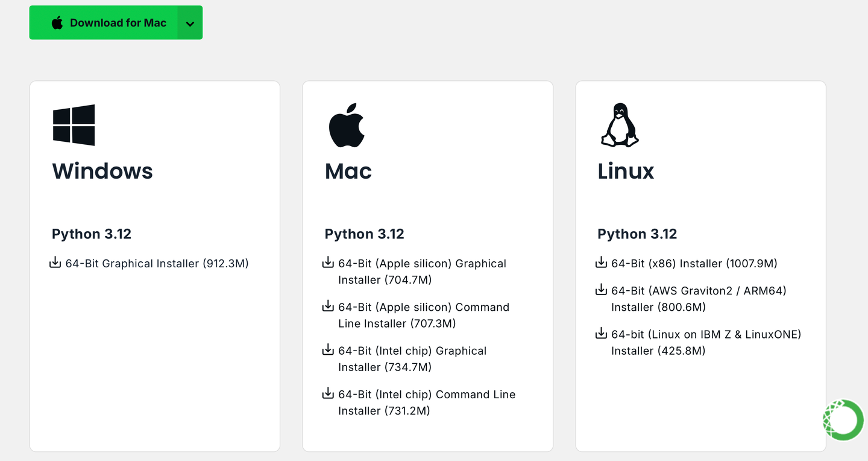The height and width of the screenshot is (461, 868).
Task: Click the download icon beside the IBM Z Installer
Action: click(601, 333)
